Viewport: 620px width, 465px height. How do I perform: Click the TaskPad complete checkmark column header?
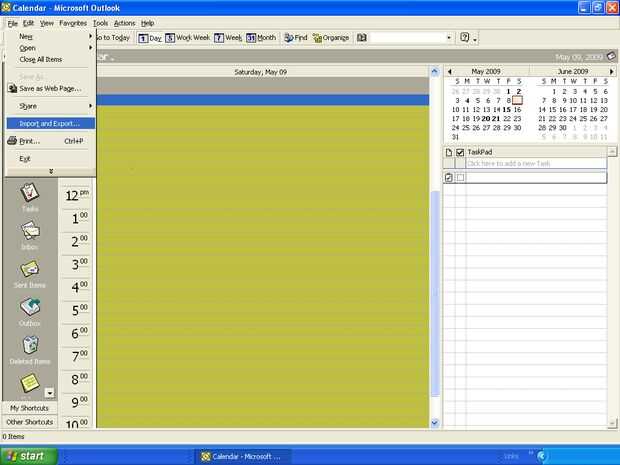coord(460,152)
